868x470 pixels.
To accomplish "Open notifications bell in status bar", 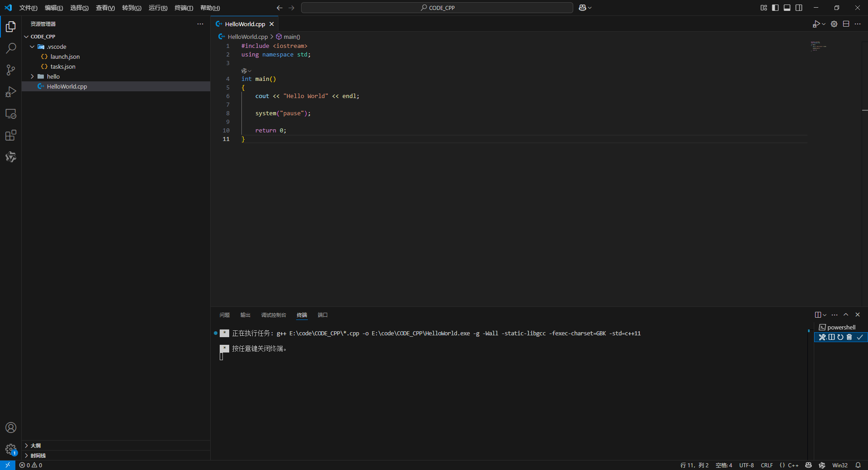I will [858, 465].
